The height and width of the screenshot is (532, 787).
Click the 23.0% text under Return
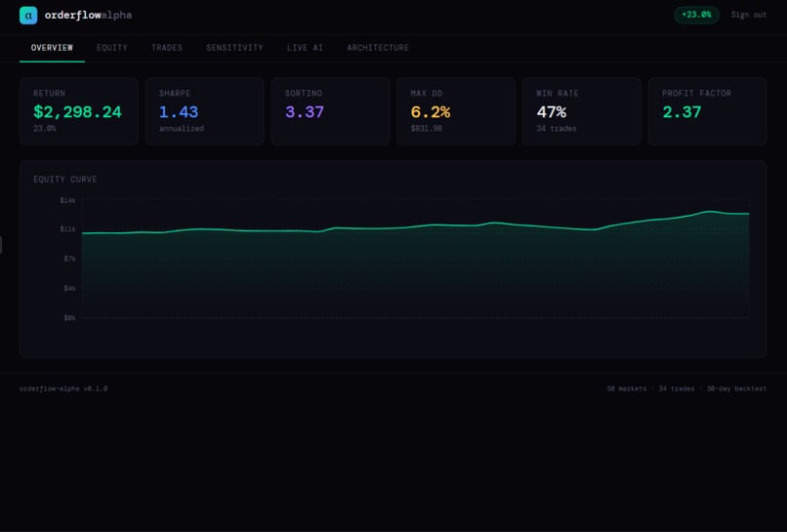(x=45, y=129)
